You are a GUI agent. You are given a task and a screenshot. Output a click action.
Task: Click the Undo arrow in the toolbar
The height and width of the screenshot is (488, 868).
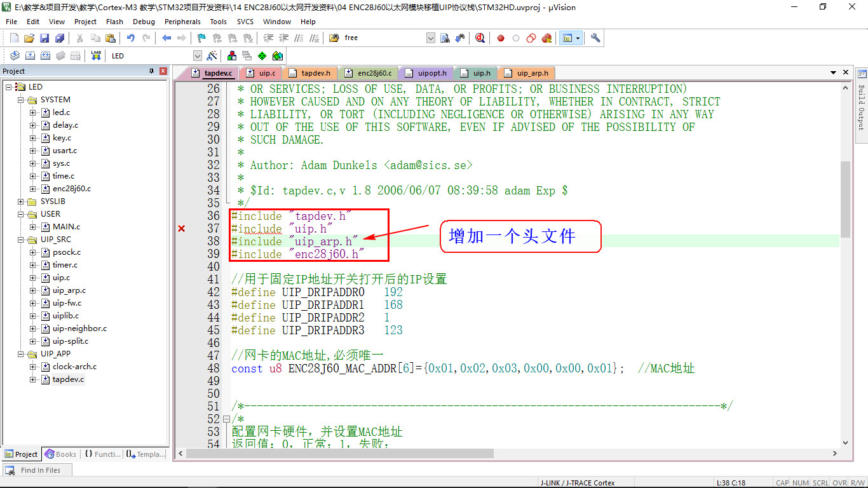(130, 38)
